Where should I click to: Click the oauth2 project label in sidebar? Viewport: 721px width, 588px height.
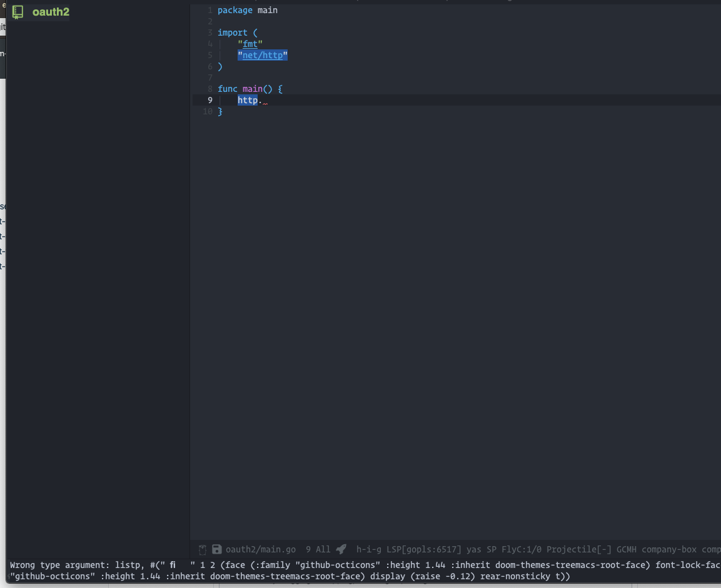tap(50, 11)
